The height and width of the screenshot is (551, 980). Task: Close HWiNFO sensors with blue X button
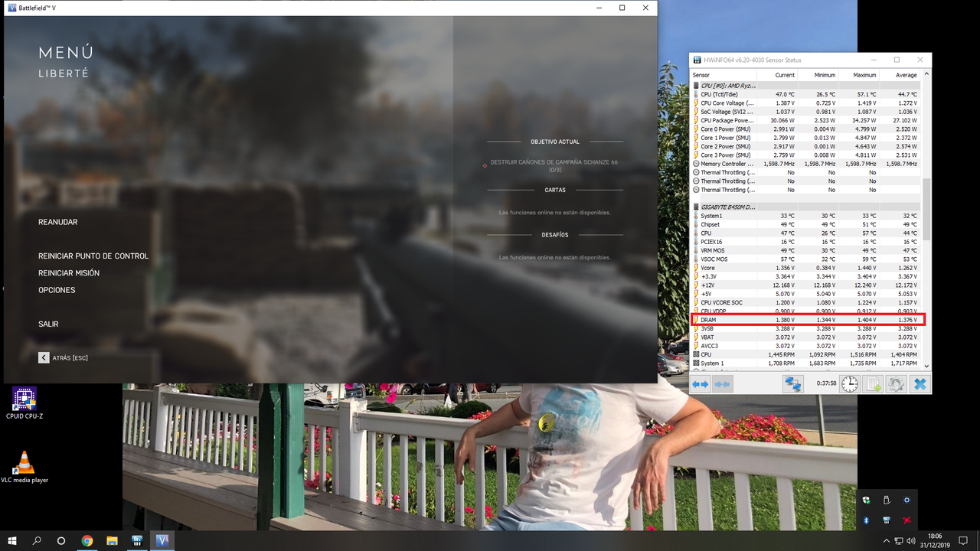point(920,384)
